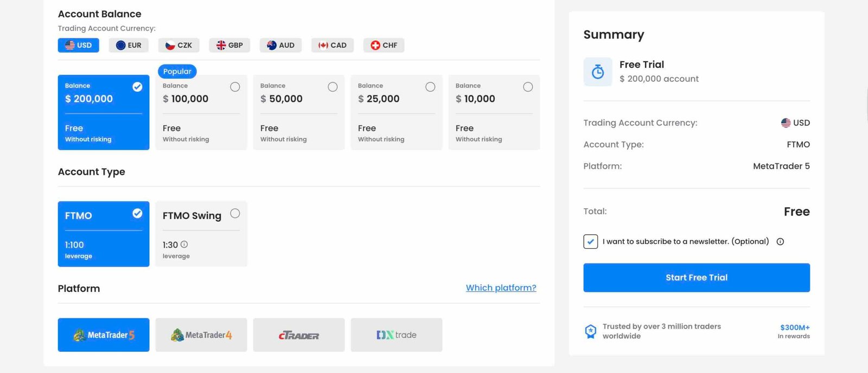Switch account currency to EUR
Image resolution: width=868 pixels, height=373 pixels.
pos(129,45)
